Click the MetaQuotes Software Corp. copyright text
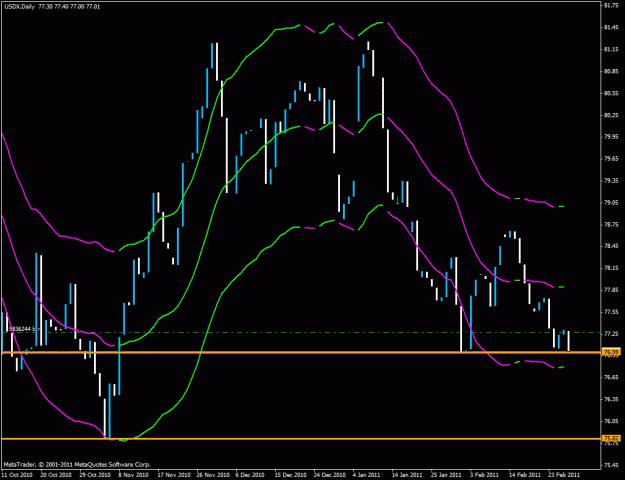The height and width of the screenshot is (480, 625). point(77,465)
